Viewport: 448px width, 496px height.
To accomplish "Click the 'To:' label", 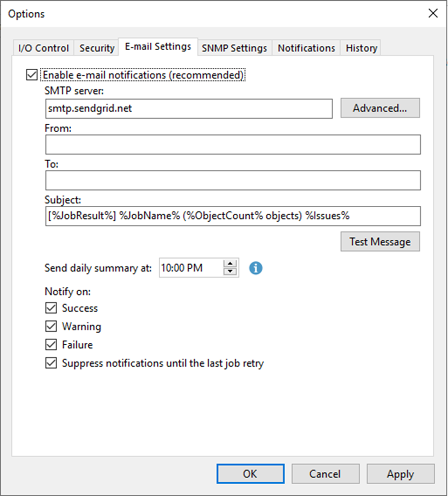I will pyautogui.click(x=51, y=164).
